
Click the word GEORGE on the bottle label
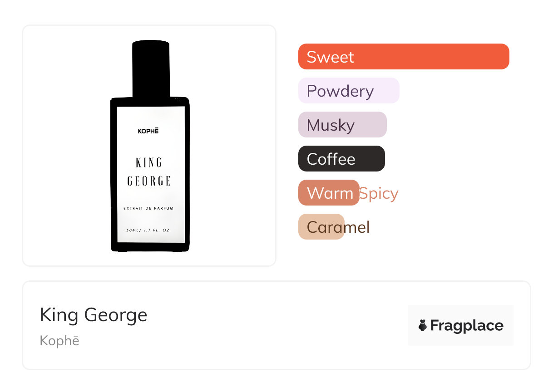click(149, 181)
